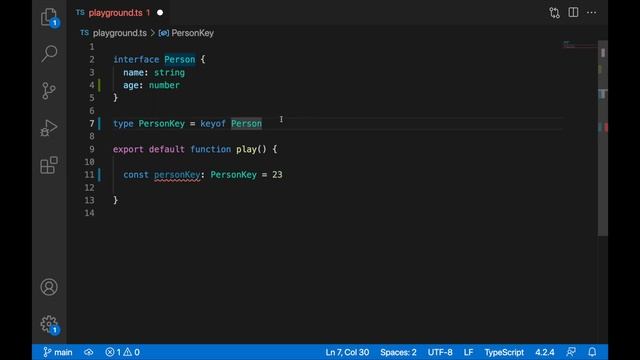Open the Extensions view
This screenshot has width=640, height=360.
coord(49,165)
